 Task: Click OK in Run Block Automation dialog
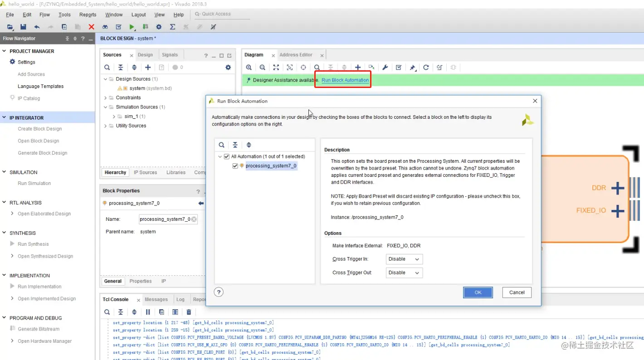click(478, 292)
